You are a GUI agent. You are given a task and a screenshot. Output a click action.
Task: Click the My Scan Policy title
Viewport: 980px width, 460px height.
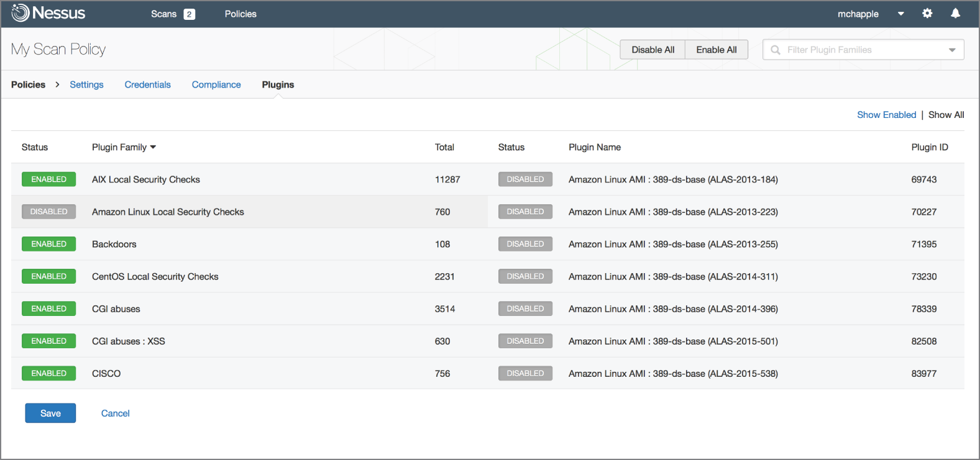58,49
